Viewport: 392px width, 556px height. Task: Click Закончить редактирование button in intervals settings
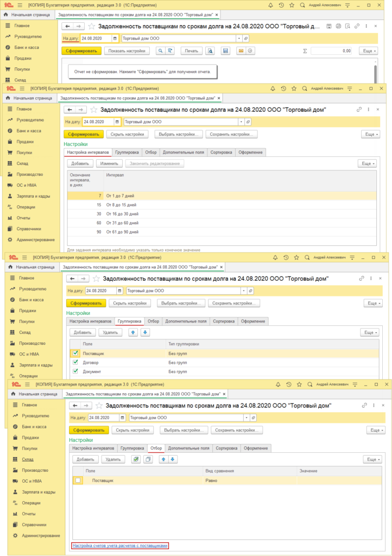(x=155, y=163)
